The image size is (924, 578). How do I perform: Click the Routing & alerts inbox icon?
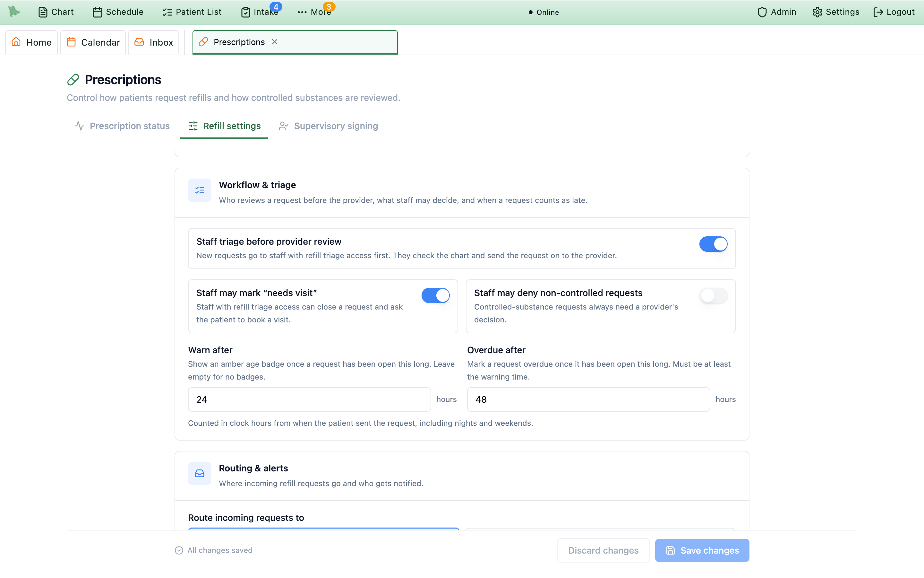(x=199, y=473)
